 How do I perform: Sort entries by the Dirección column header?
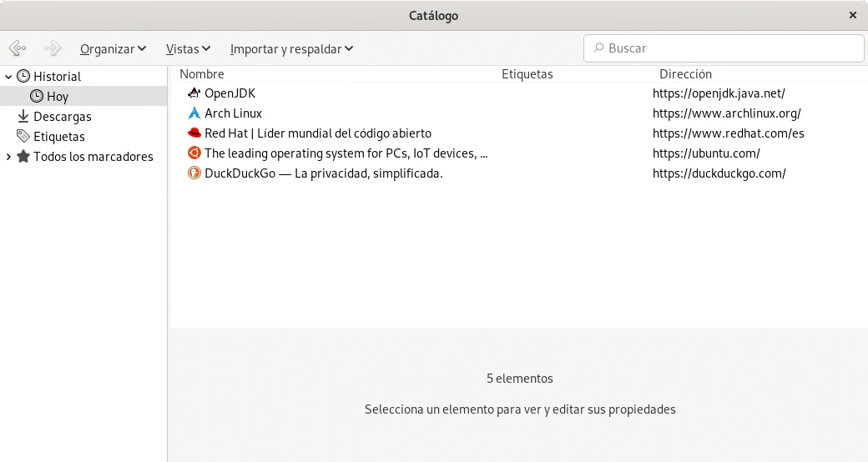(x=685, y=74)
